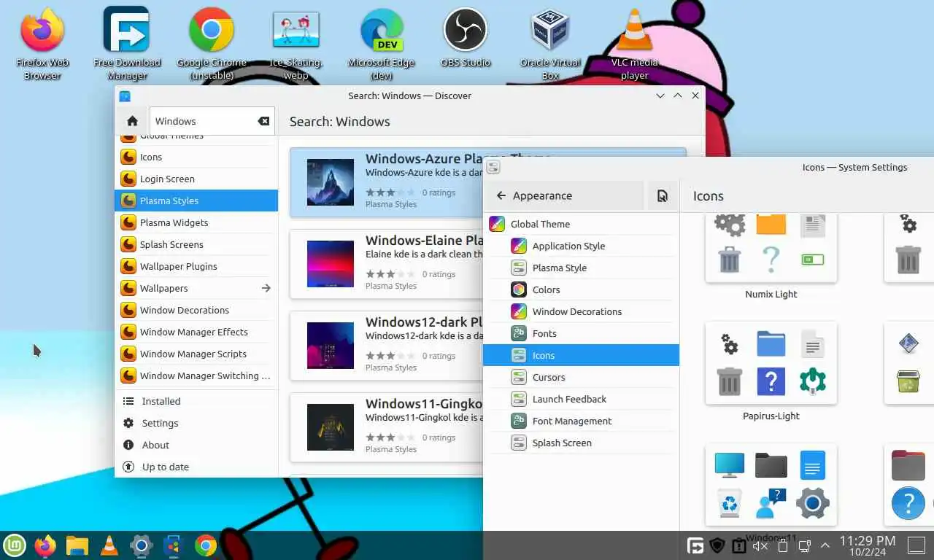Select Window Manager Scripts in Discover

[196, 354]
